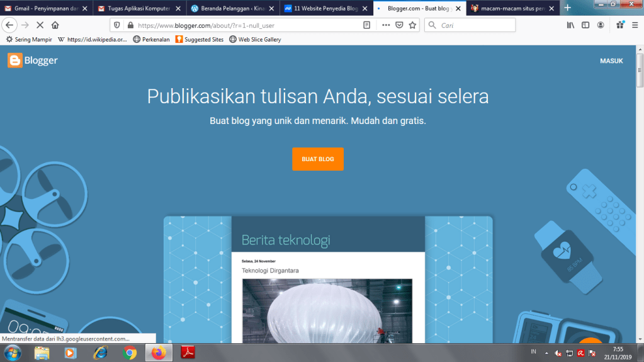Open a new browser tab
The image size is (644, 362).
567,8
